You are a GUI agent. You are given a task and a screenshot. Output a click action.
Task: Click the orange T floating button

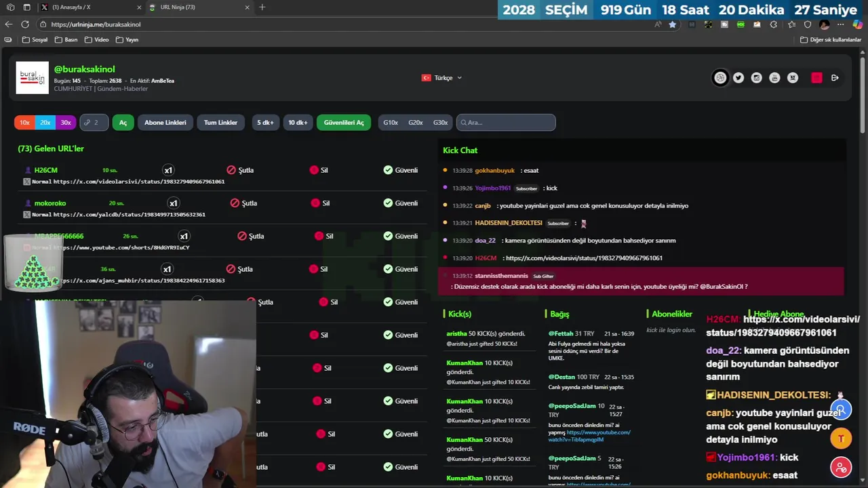pyautogui.click(x=841, y=439)
